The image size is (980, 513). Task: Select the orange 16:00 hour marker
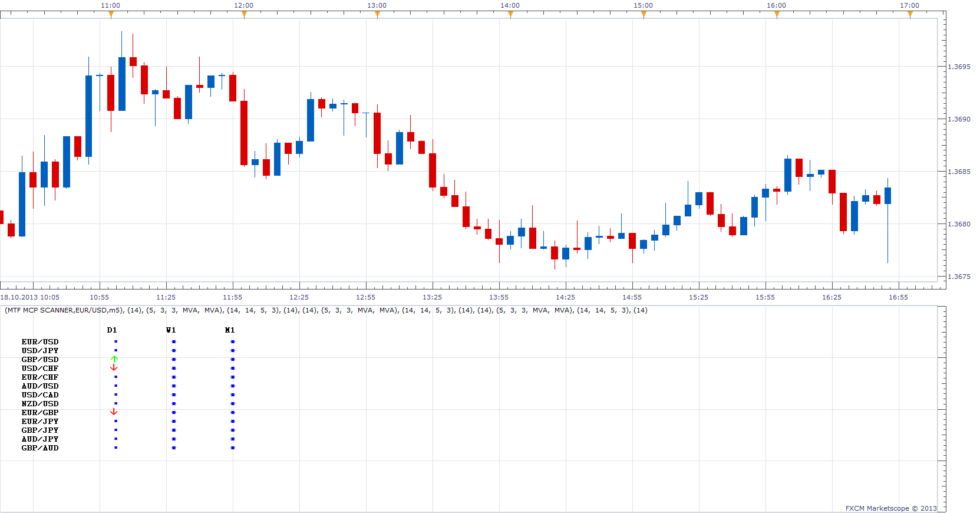(x=777, y=15)
